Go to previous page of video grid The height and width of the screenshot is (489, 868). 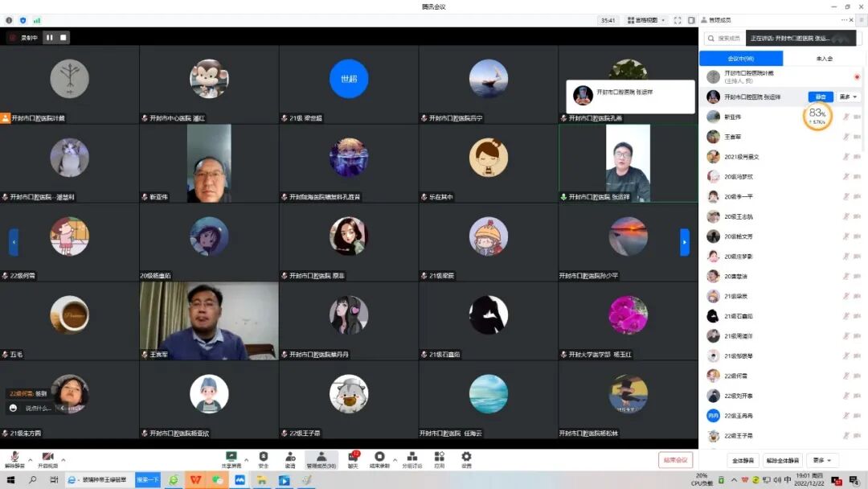click(14, 242)
